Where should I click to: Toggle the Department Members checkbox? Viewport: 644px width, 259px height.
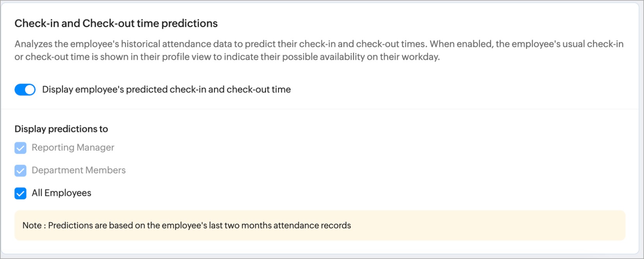[20, 170]
